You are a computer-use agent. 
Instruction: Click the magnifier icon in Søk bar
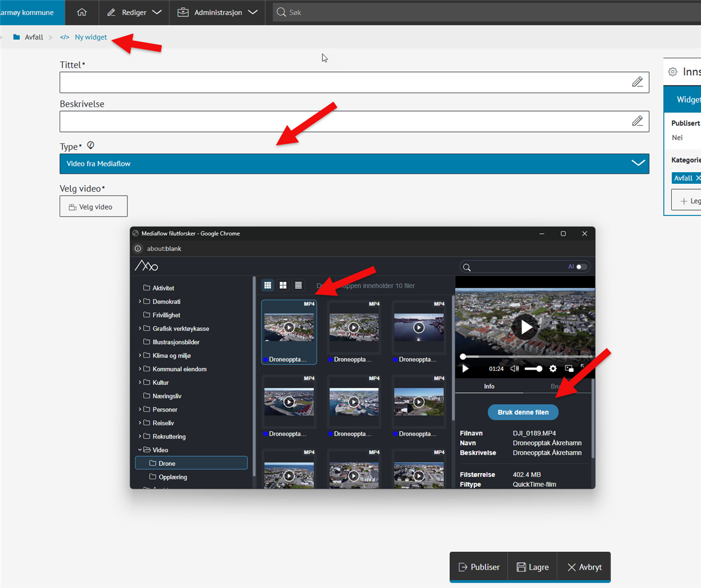[282, 12]
